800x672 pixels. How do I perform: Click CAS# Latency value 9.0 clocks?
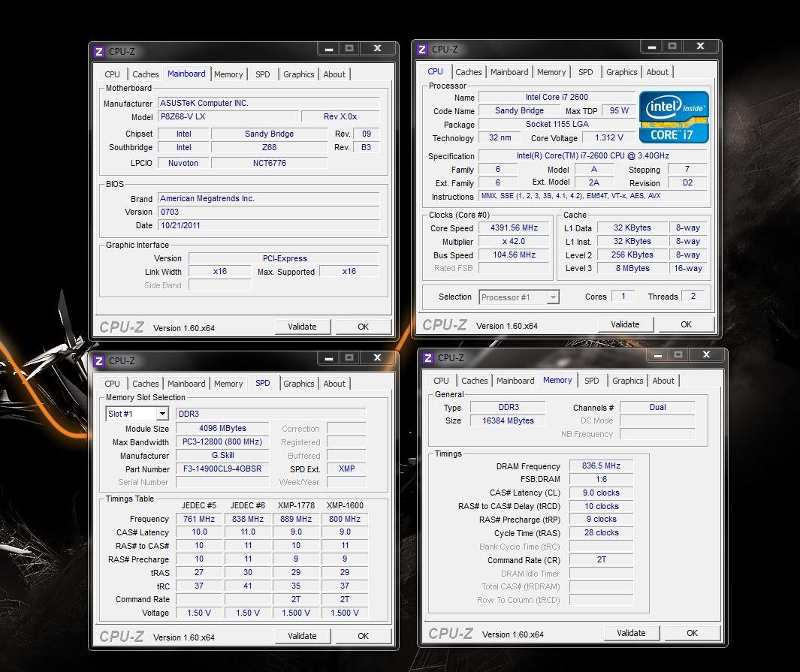(x=601, y=493)
